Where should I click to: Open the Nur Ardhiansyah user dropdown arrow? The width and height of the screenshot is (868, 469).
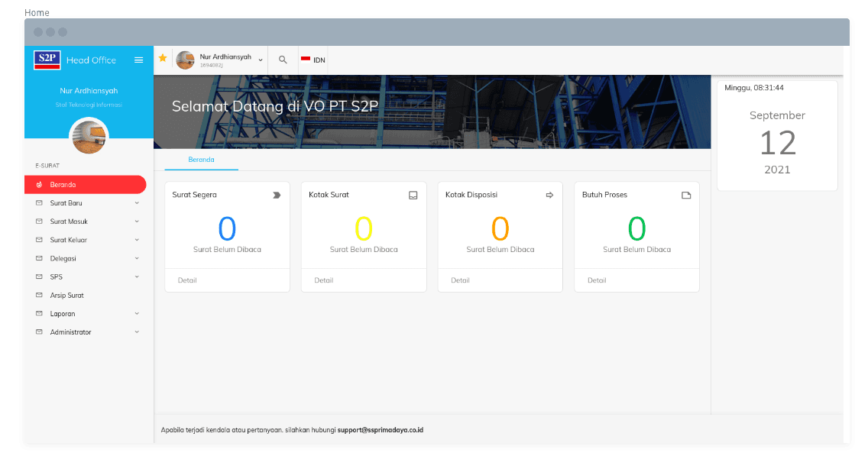261,60
